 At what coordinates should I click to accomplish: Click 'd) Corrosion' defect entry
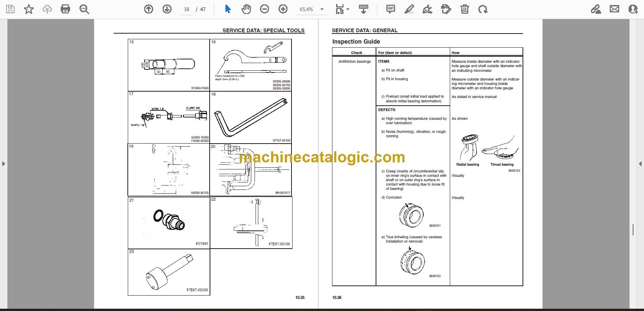click(391, 197)
